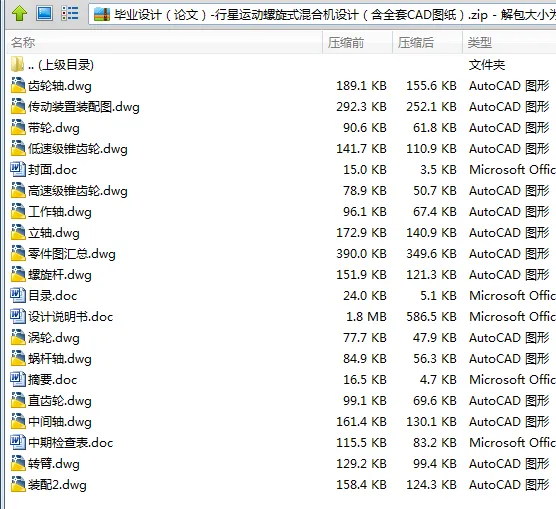Select the 工作轴.dwg file icon

point(18,211)
